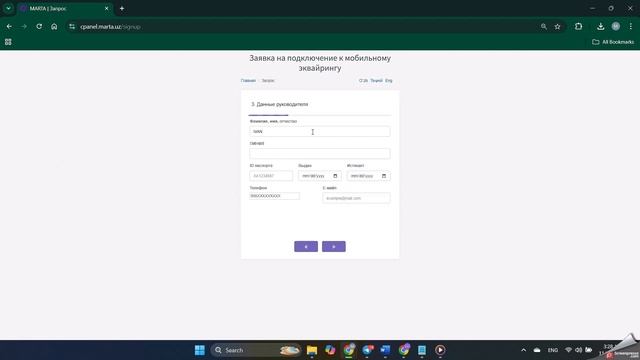Open the issue date calendar picker icon
Viewport: 640px width, 360px height.
coord(335,176)
